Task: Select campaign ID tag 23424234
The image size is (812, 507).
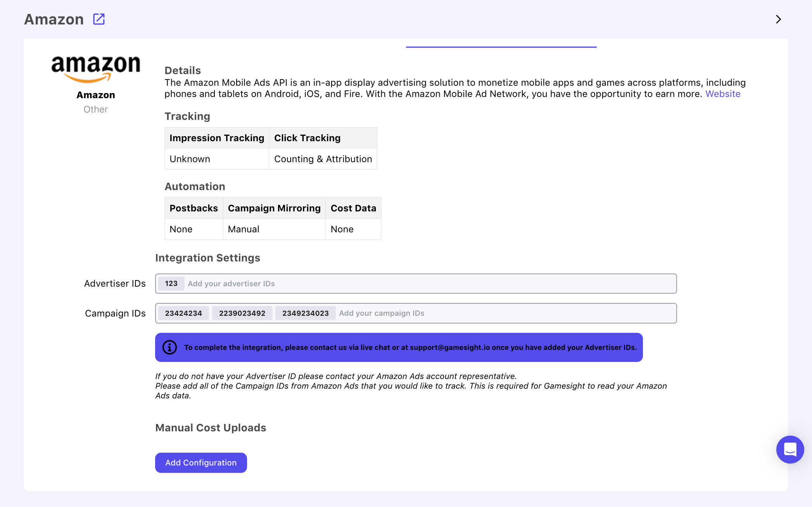Action: point(183,313)
